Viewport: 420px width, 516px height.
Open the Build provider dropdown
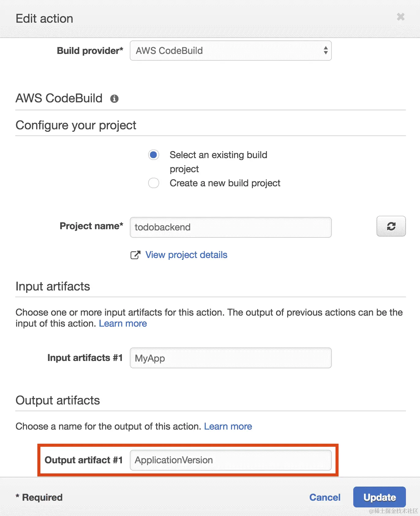tap(231, 51)
